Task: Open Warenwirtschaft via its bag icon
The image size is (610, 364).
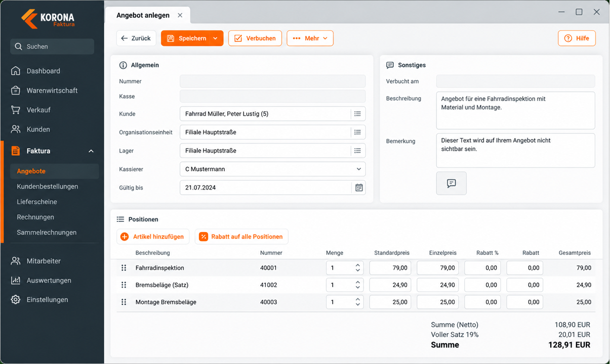Action: 16,90
